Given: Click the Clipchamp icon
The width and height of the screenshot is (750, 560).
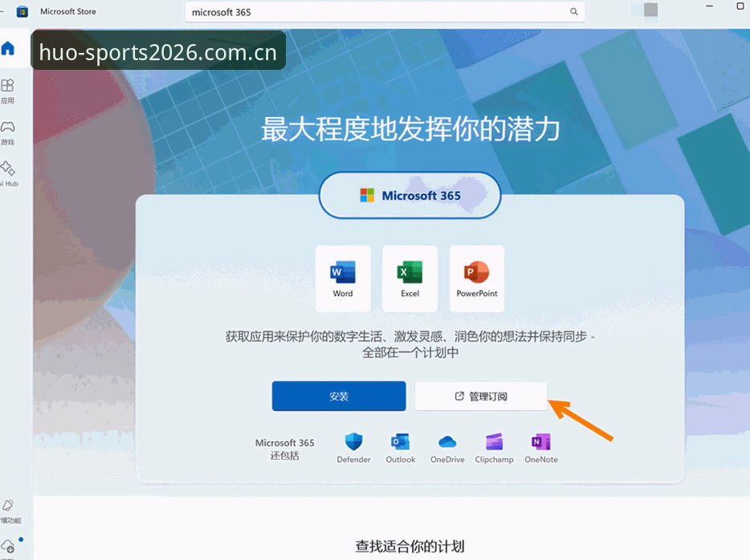Looking at the screenshot, I should 494,441.
